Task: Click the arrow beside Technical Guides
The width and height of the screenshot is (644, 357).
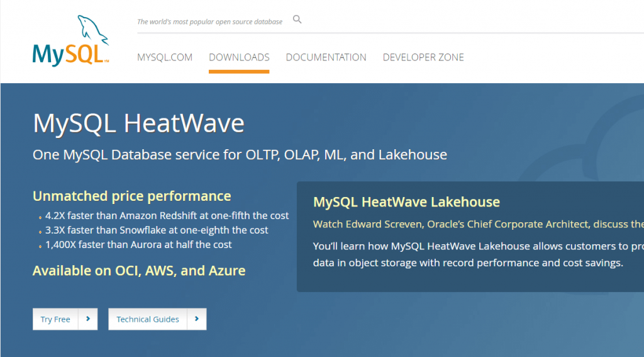Action: tap(197, 319)
